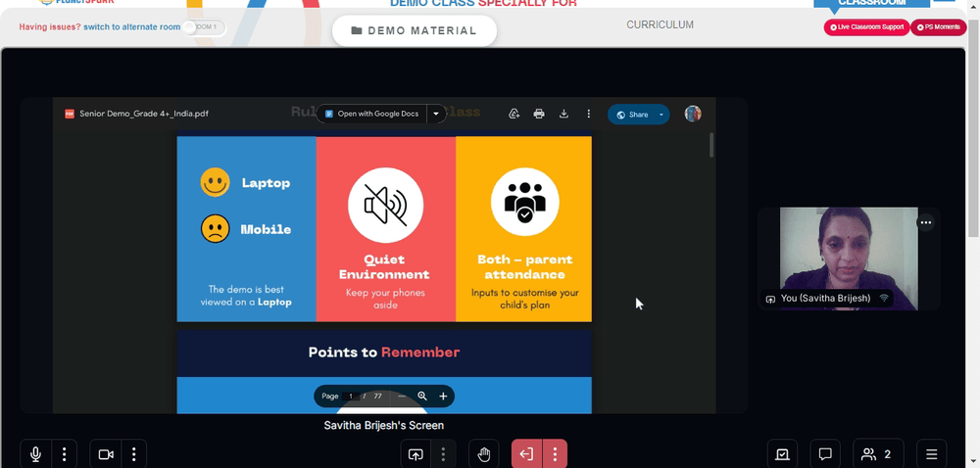The width and height of the screenshot is (980, 468).
Task: Zoom out the PDF page
Action: pyautogui.click(x=402, y=397)
